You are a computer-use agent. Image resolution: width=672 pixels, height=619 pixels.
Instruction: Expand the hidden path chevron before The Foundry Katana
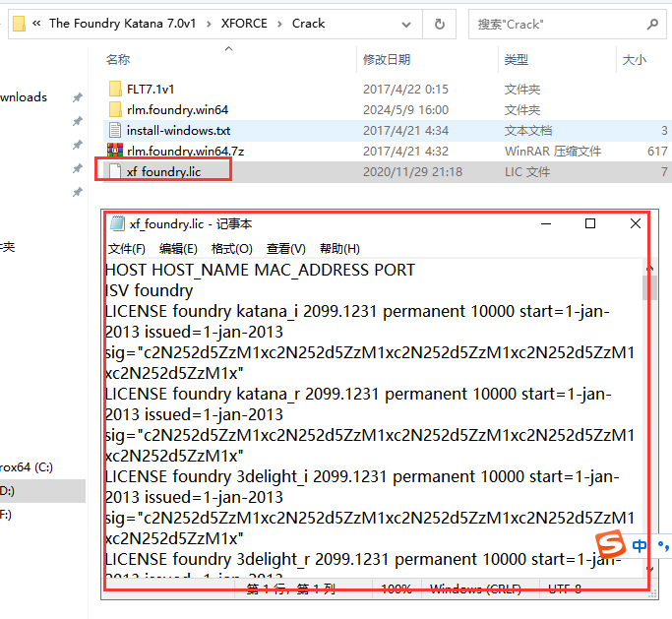click(36, 24)
